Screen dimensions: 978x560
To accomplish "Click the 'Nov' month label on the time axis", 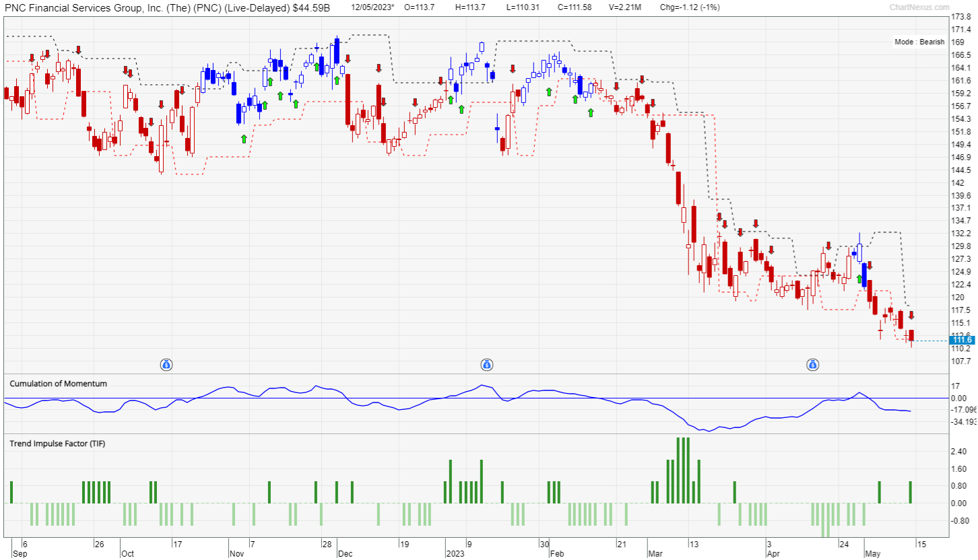I will coord(236,554).
